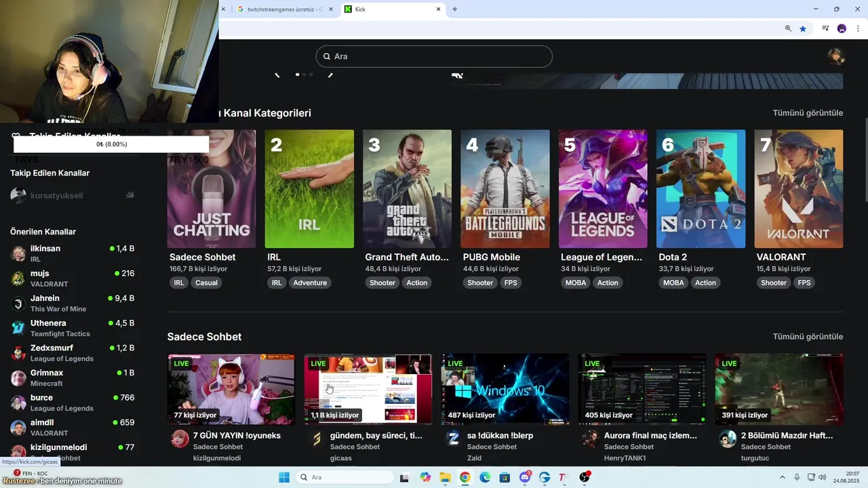Open Discord from the taskbar
This screenshot has width=868, height=488.
point(524,477)
